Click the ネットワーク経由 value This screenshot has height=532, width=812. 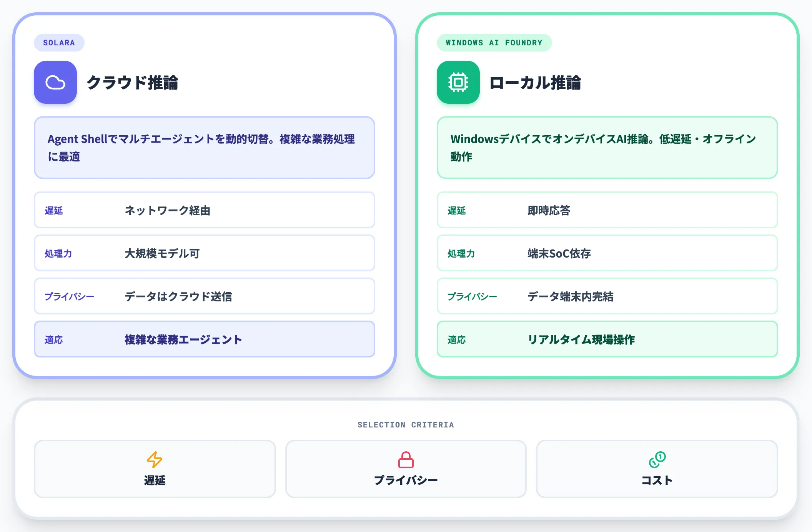pyautogui.click(x=168, y=211)
